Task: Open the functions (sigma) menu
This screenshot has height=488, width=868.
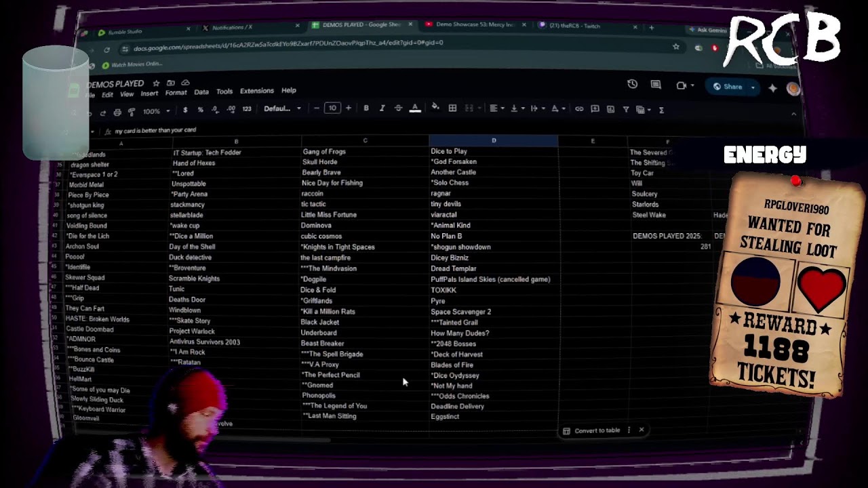Action: click(x=661, y=110)
